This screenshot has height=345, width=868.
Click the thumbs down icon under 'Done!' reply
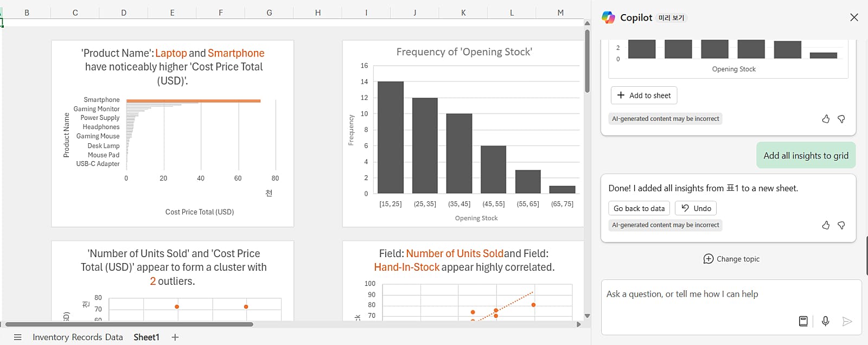pos(841,225)
